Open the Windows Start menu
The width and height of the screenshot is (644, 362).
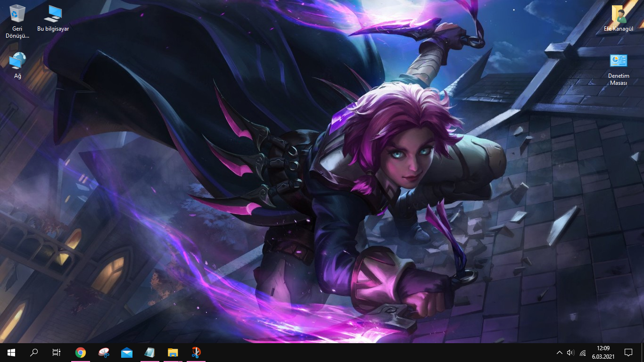11,352
